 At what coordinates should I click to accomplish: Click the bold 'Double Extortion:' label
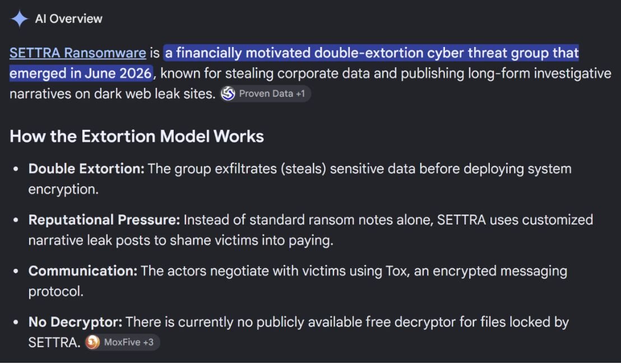[x=86, y=169]
